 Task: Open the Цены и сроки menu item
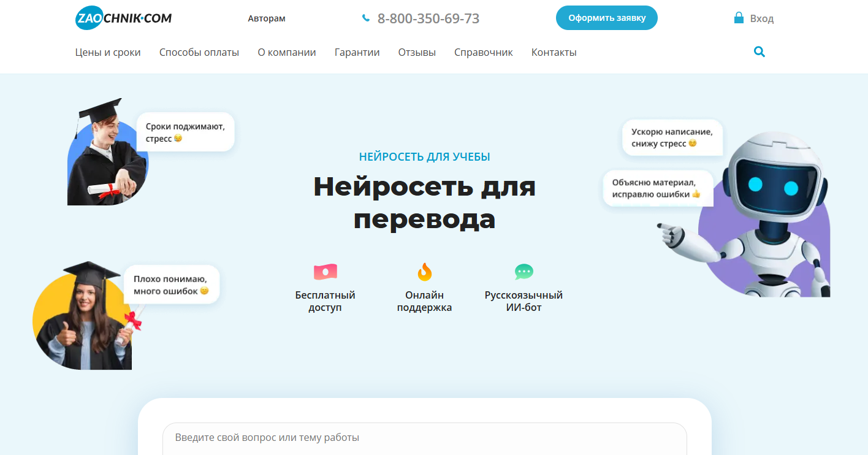(108, 53)
